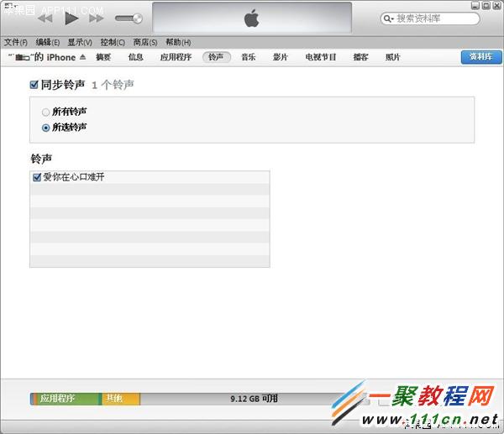This screenshot has height=434, width=504.
Task: Select the 铃声 tab
Action: click(x=217, y=57)
